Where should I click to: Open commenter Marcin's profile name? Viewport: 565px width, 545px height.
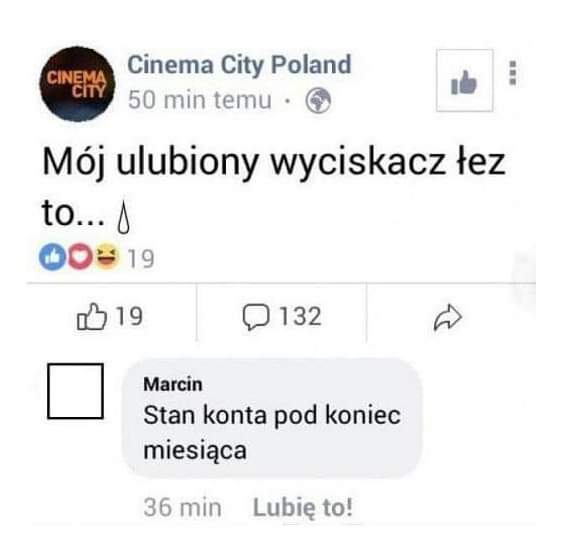click(x=173, y=384)
